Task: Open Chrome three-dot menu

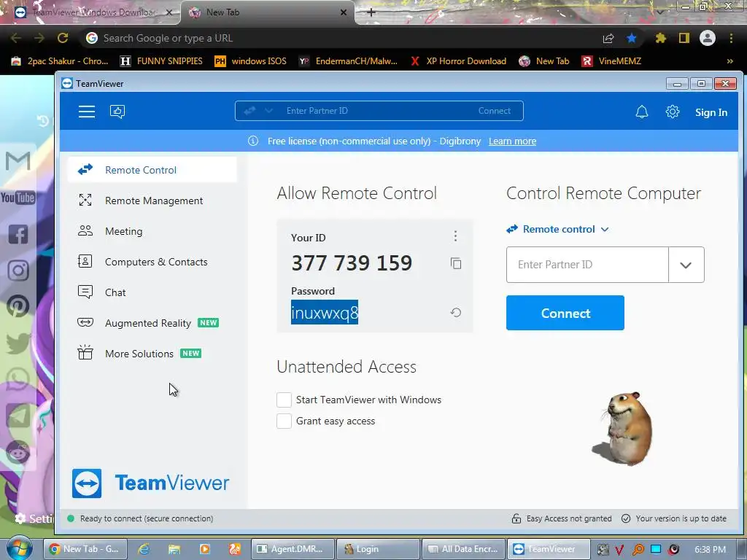Action: 731,38
